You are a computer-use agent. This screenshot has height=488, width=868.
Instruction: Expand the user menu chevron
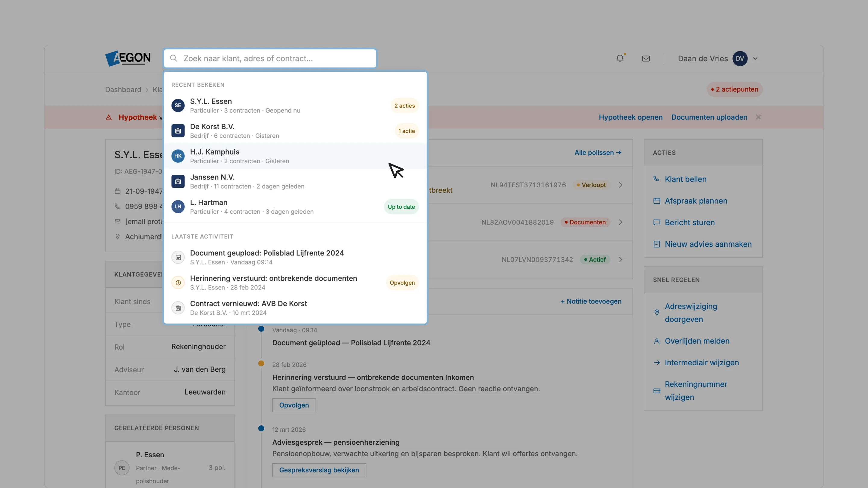coord(755,59)
